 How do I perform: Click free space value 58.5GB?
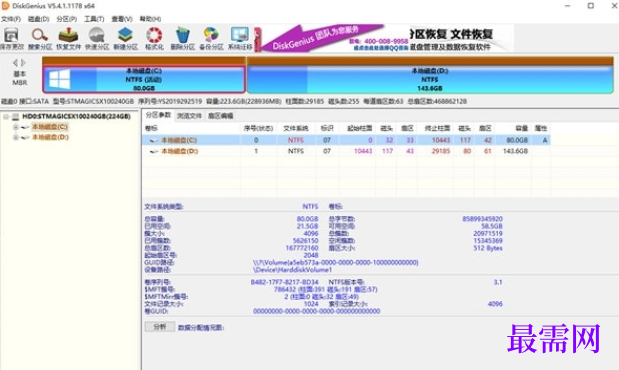491,226
